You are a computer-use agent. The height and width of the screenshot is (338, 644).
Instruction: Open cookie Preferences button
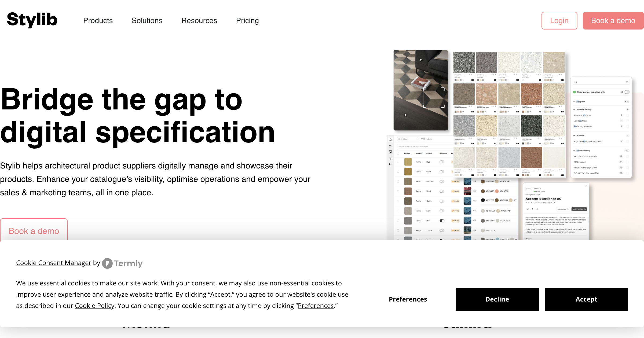[x=408, y=299]
